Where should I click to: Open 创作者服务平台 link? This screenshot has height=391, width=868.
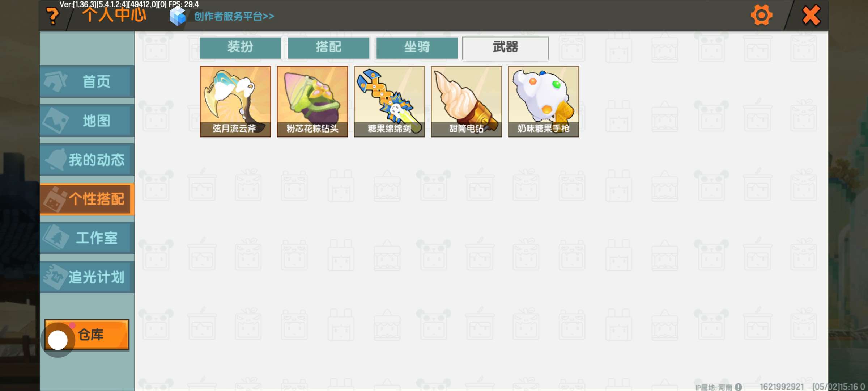(234, 16)
